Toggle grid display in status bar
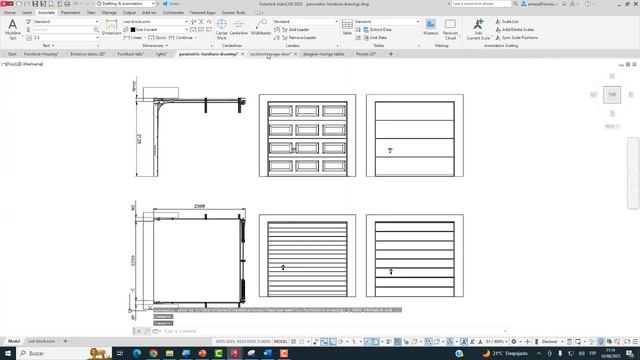Viewport: 640px width, 360px height. click(x=293, y=341)
